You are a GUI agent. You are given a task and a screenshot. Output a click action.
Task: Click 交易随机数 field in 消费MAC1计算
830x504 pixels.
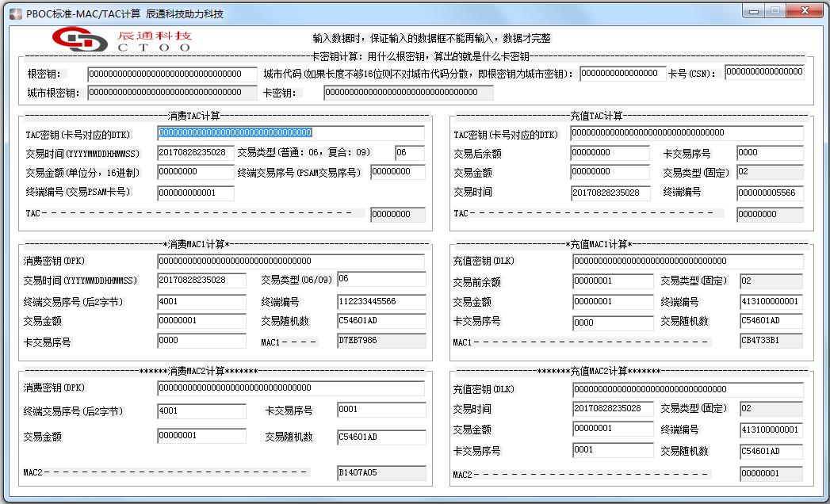pyautogui.click(x=381, y=321)
